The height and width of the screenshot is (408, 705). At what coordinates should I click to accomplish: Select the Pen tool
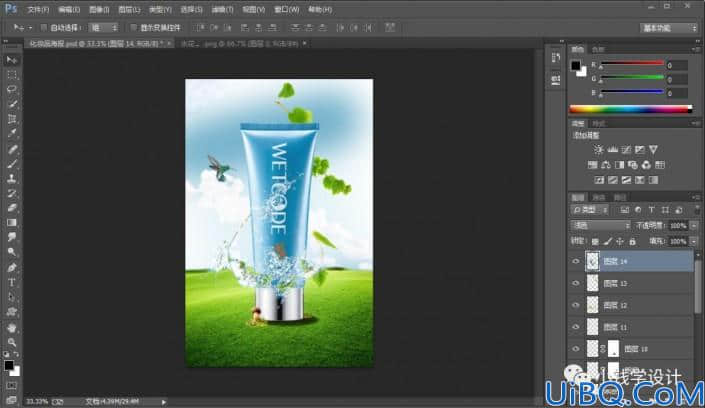[x=12, y=267]
